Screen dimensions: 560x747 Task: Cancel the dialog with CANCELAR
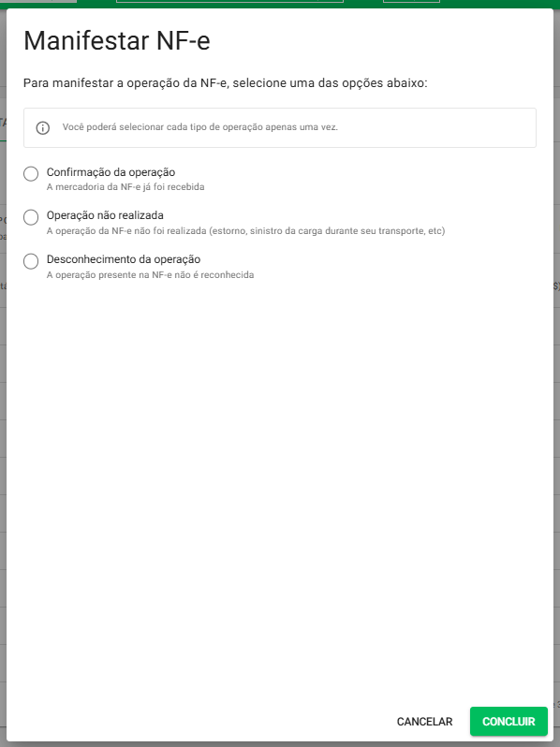point(424,722)
